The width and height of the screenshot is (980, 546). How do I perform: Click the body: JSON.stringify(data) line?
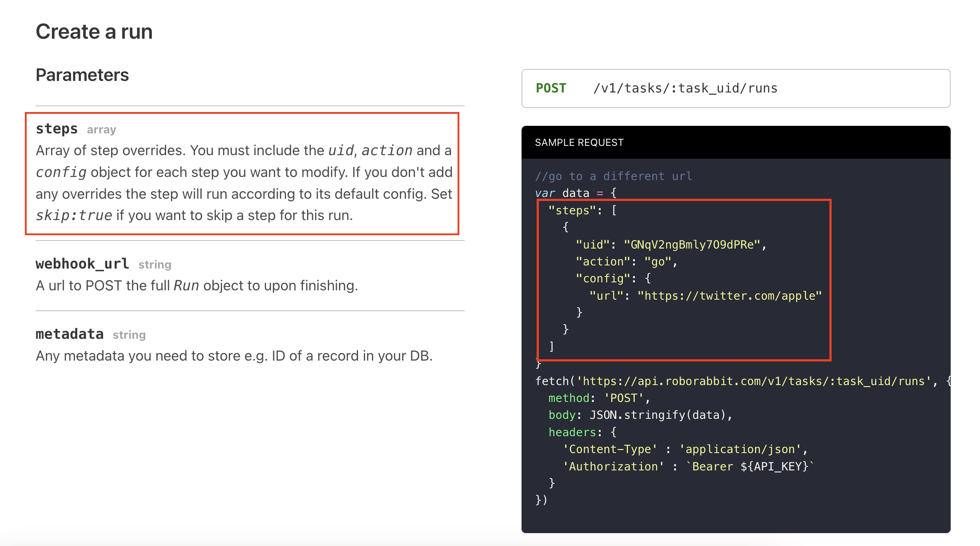point(640,415)
